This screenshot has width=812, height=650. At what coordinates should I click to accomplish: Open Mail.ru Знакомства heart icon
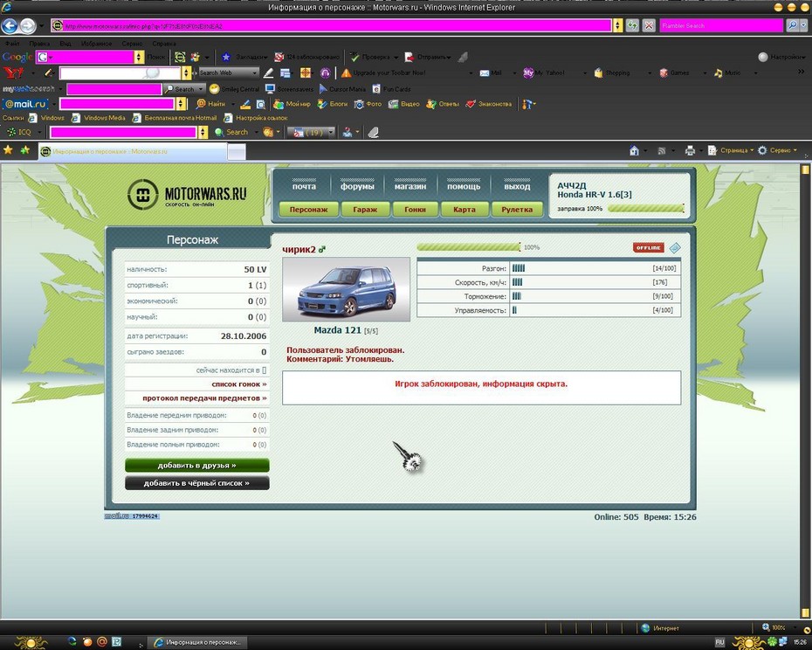point(471,104)
